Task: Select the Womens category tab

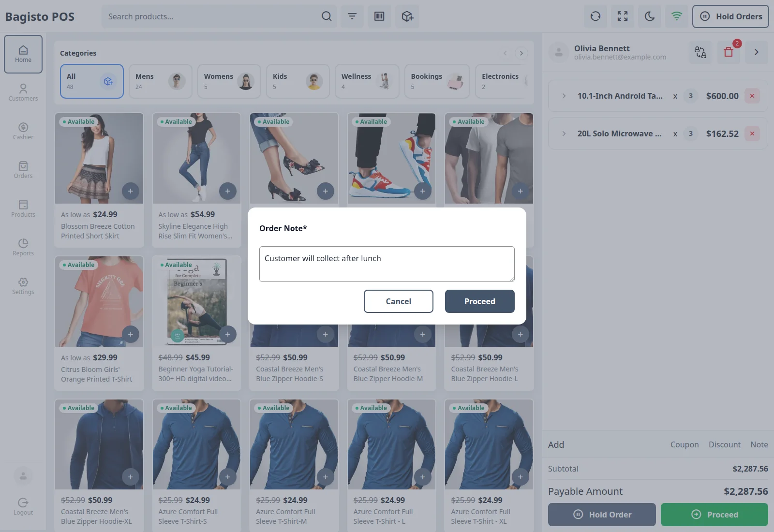Action: tap(229, 81)
